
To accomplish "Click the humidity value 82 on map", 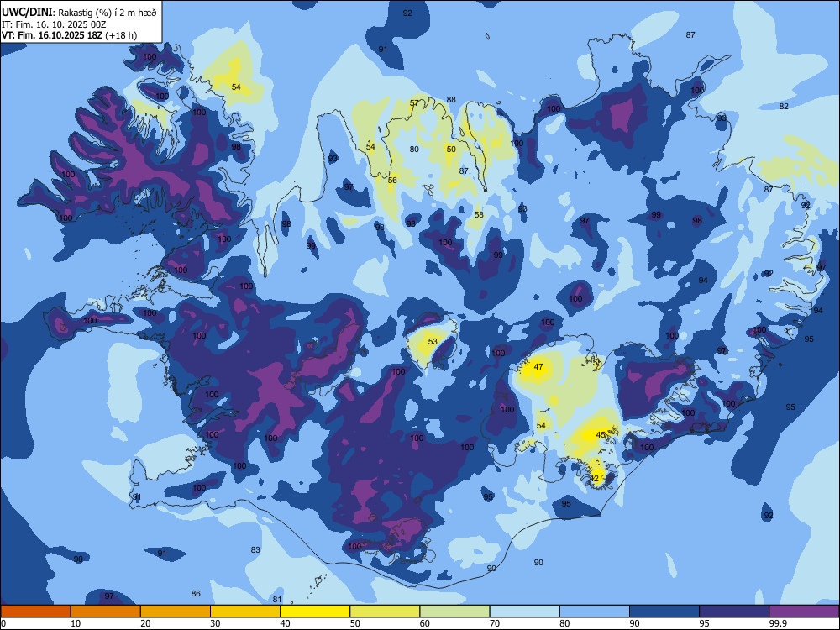I will (784, 107).
